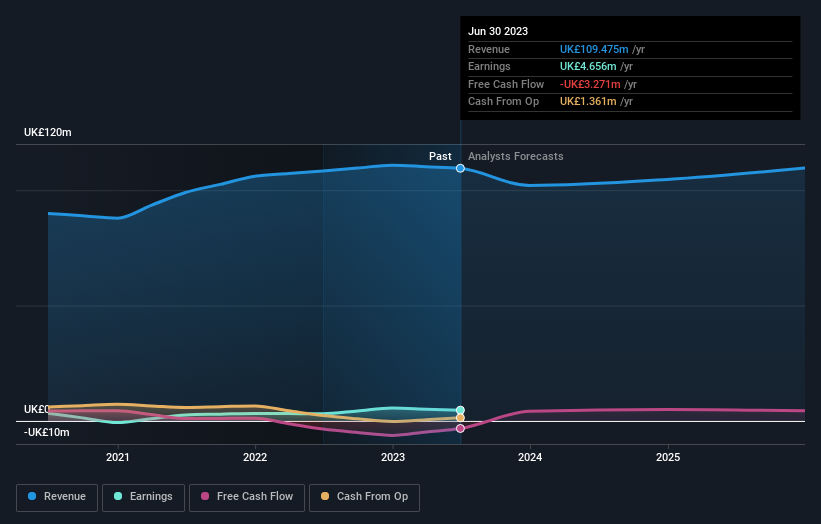Click the blue Revenue data point marker
The width and height of the screenshot is (821, 524).
(x=460, y=168)
